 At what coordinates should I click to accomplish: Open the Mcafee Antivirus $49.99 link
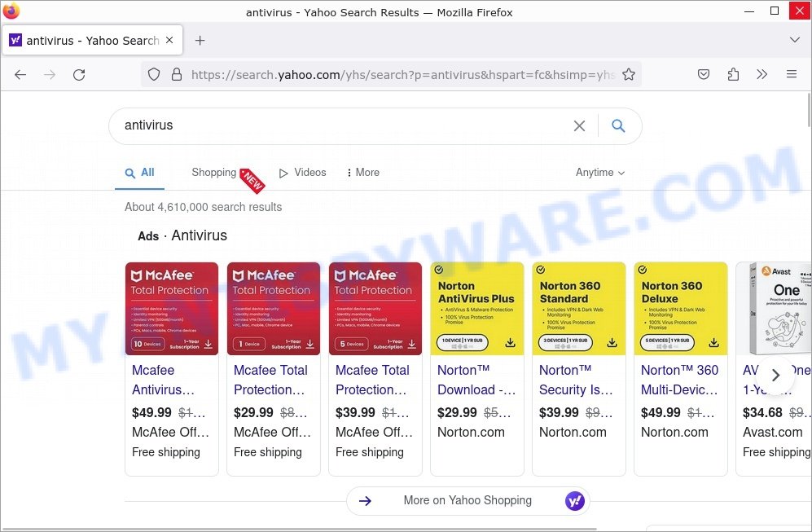(163, 380)
